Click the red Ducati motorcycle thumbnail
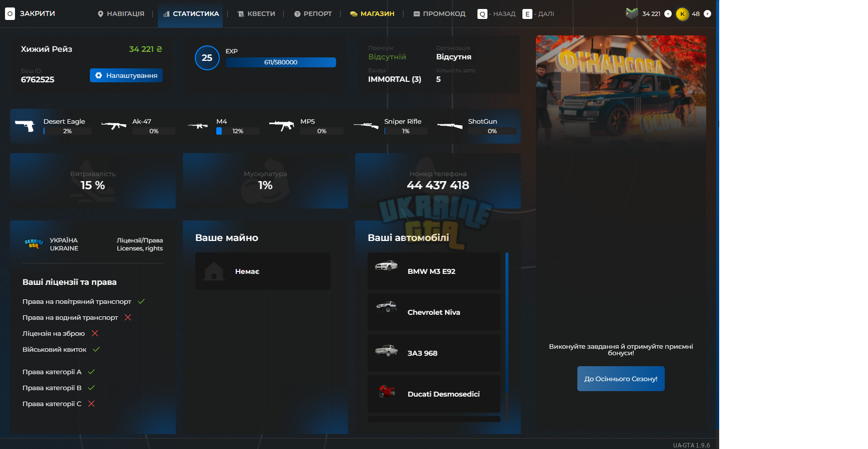868x449 pixels. point(387,391)
